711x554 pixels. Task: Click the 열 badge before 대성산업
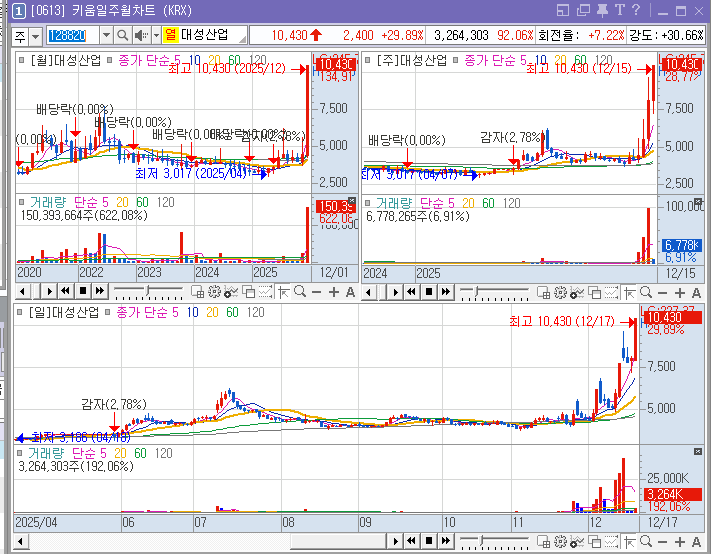click(170, 35)
